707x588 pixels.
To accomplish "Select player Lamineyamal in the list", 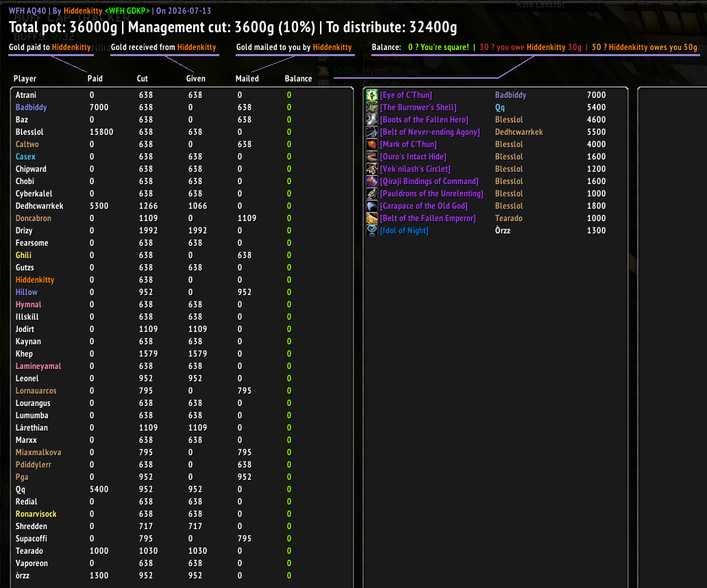I will [38, 366].
